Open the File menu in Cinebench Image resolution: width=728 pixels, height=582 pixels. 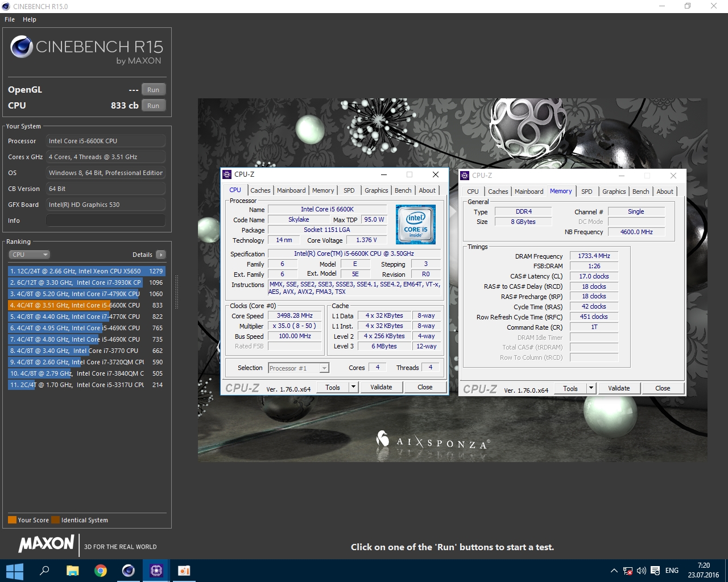10,19
